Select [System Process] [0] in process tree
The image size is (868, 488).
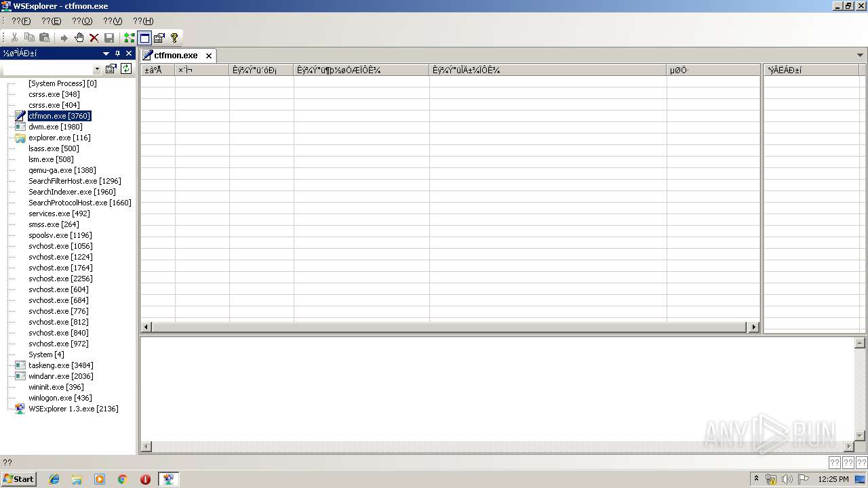click(62, 83)
